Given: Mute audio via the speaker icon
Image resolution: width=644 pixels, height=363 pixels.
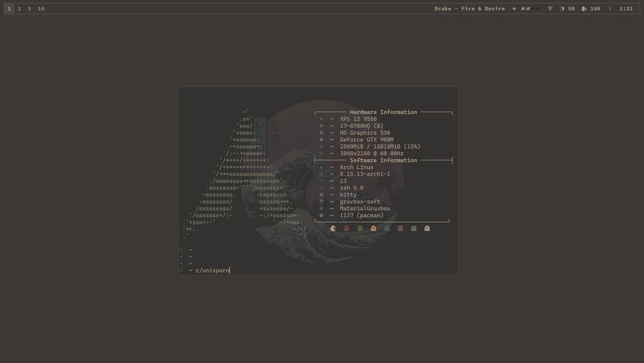Looking at the screenshot, I should pyautogui.click(x=514, y=8).
